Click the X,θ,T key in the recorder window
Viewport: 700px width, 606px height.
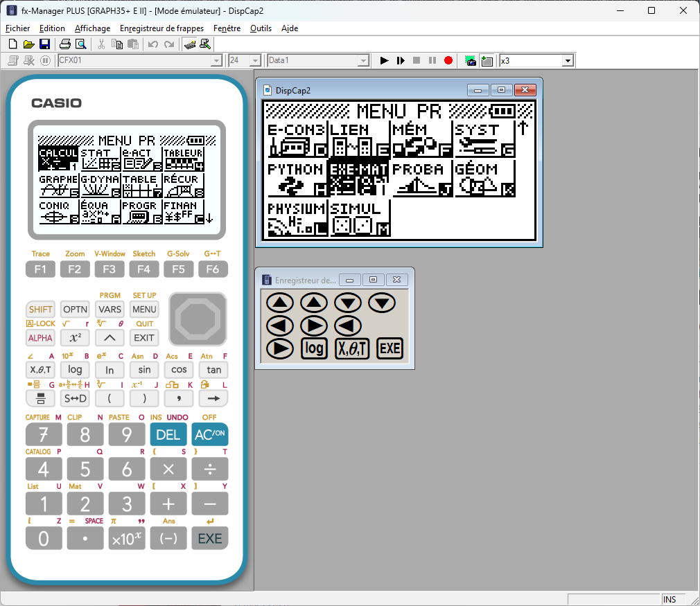pos(352,348)
